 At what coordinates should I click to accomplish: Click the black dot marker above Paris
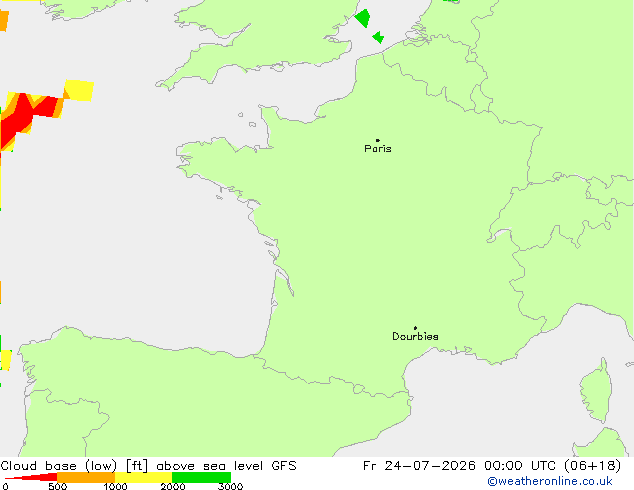[x=378, y=140]
